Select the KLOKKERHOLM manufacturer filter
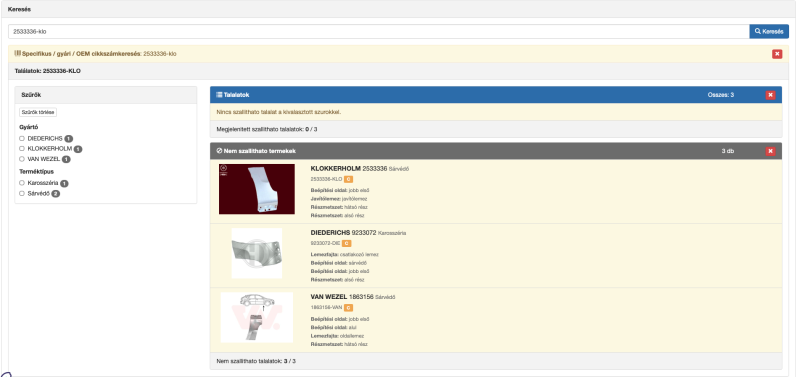800x377 pixels. tap(22, 148)
